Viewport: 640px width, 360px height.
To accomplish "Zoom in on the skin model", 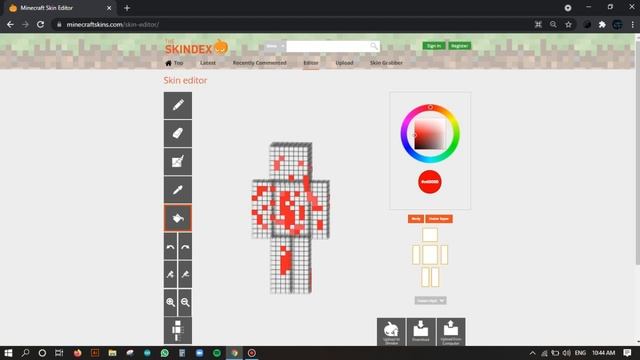I will (171, 302).
